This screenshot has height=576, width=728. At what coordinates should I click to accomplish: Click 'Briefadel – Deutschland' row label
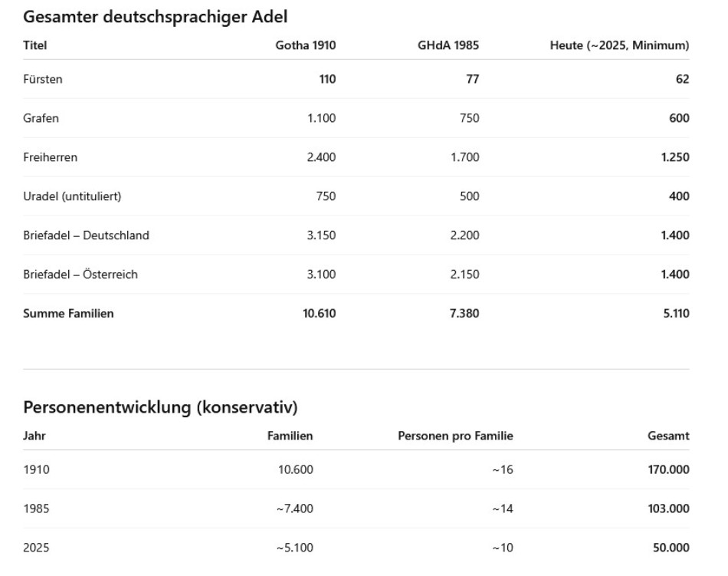[86, 235]
